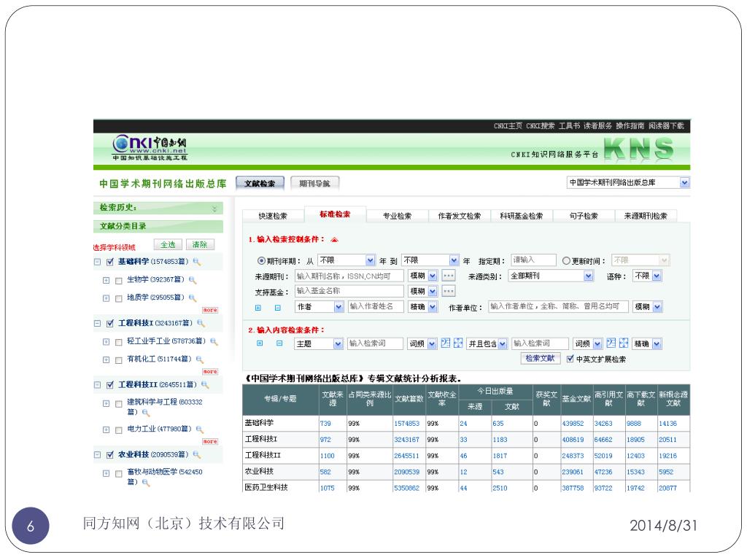Click the magnifier icon next to 有机化工
This screenshot has width=747, height=560.
pyautogui.click(x=200, y=359)
